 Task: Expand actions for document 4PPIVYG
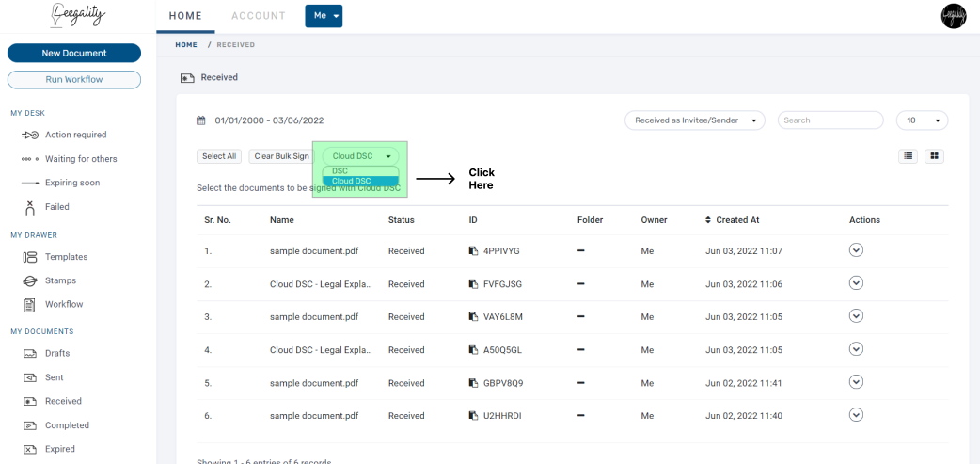pos(856,250)
